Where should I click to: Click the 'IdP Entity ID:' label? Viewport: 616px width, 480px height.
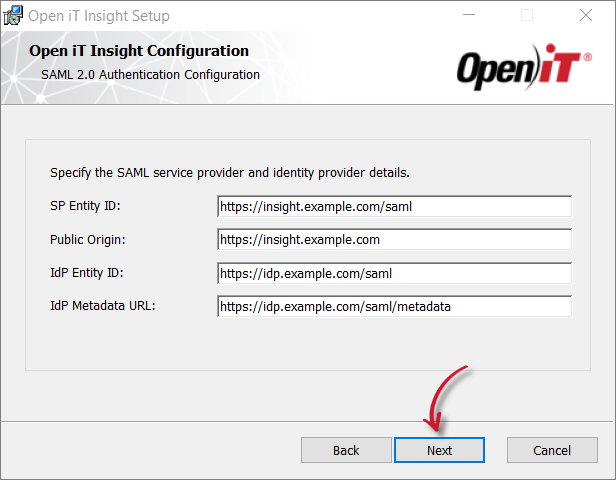tap(87, 273)
